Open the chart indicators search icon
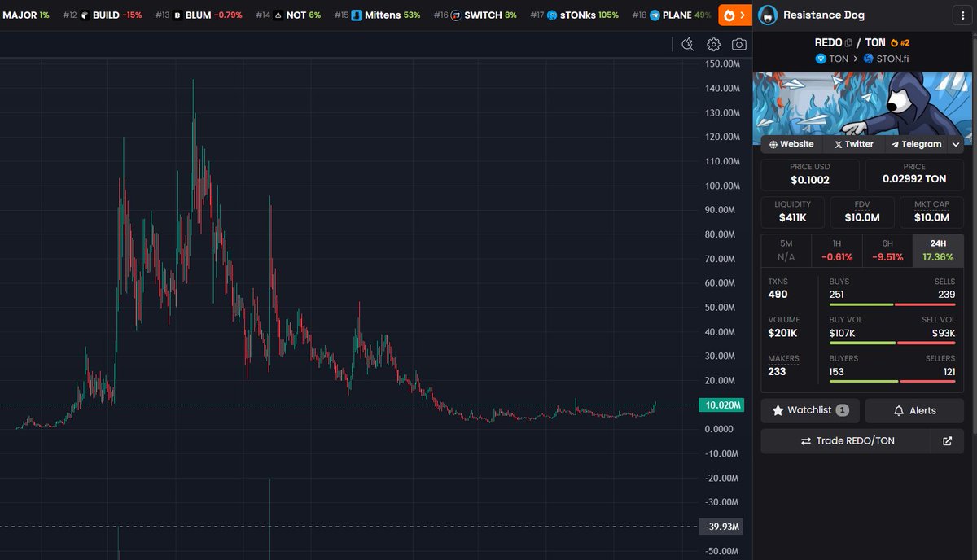977x560 pixels. click(x=688, y=44)
